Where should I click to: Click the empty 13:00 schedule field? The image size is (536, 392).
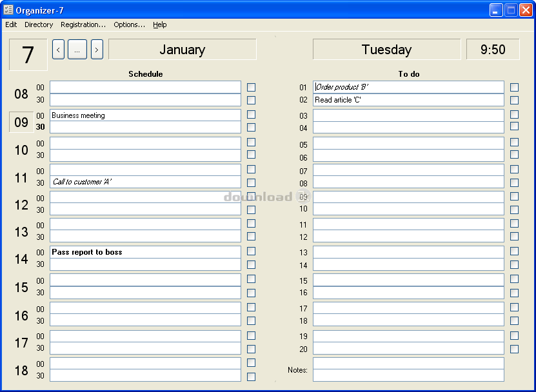(x=145, y=224)
